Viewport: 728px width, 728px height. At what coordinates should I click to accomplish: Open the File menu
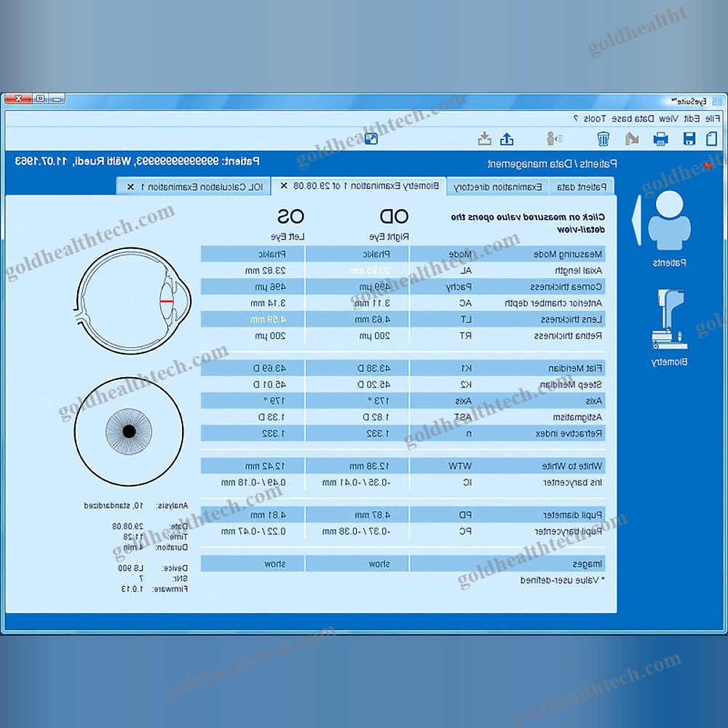[x=713, y=119]
